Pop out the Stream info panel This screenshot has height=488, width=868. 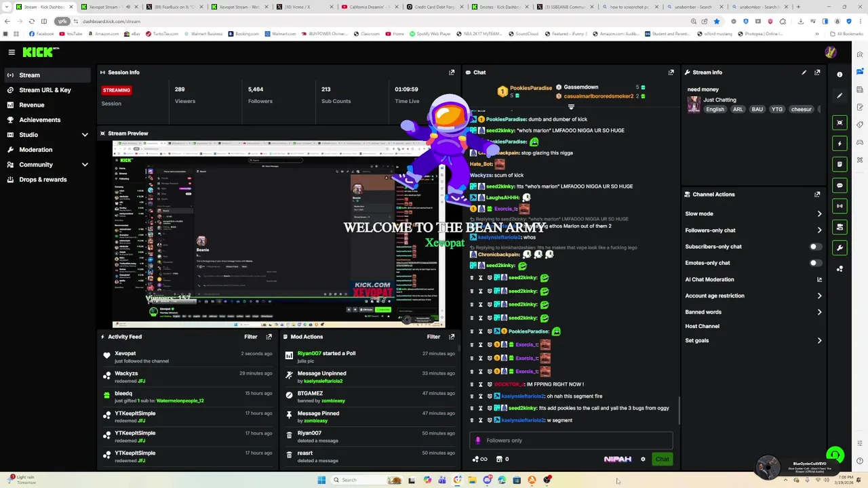(x=817, y=73)
